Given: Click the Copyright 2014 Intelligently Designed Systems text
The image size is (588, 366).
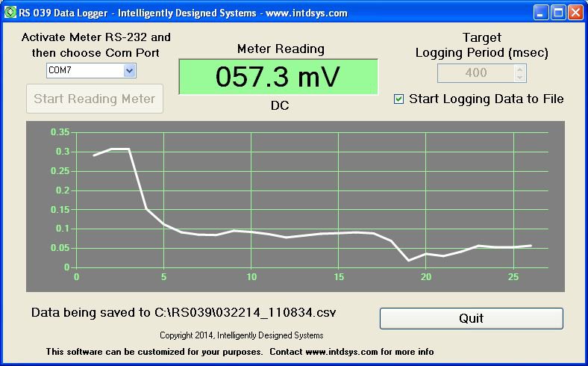Looking at the screenshot, I should (x=242, y=335).
